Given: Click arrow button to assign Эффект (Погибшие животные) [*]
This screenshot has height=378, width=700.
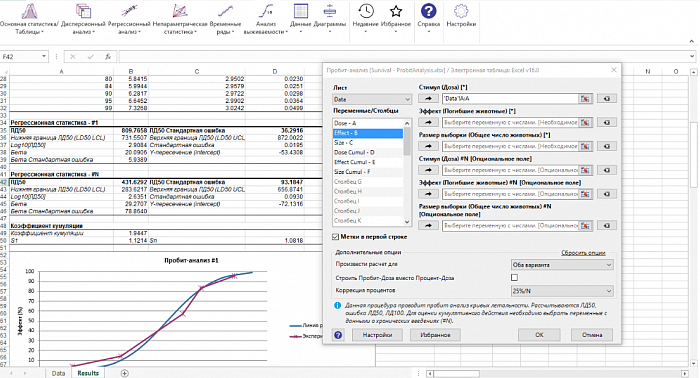Looking at the screenshot, I should click(428, 122).
